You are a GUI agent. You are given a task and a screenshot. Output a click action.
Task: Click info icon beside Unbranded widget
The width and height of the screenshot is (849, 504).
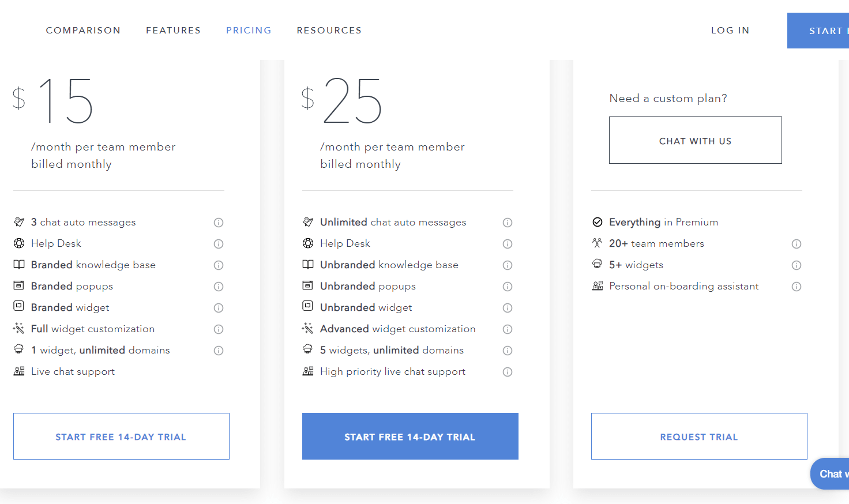(508, 308)
